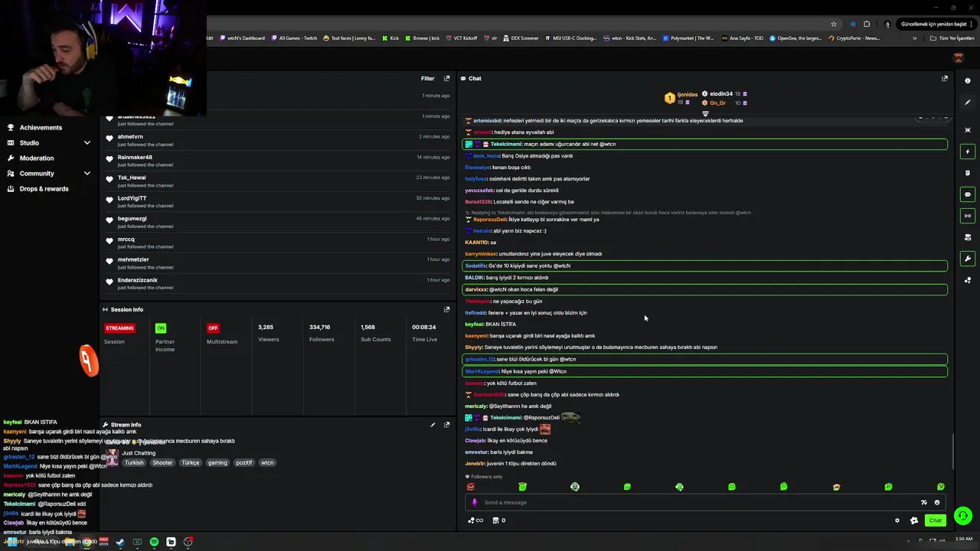Select the red angry emote shortcut
Screen dimensions: 980x551
point(470,487)
